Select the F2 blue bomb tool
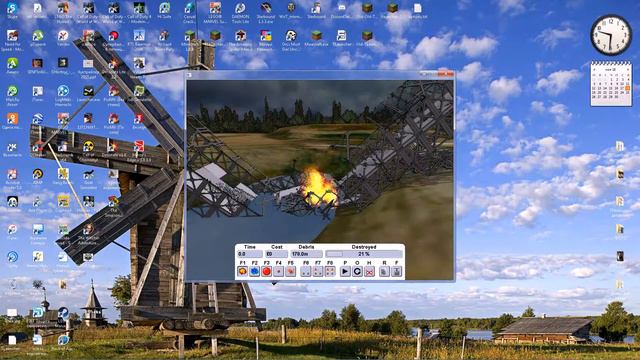This screenshot has width=640, height=360. pos(254,271)
